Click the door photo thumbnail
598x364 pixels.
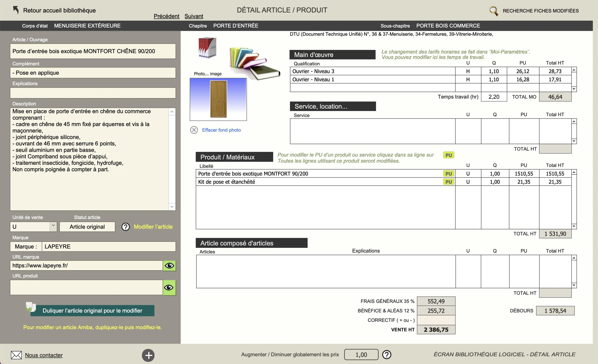(218, 99)
